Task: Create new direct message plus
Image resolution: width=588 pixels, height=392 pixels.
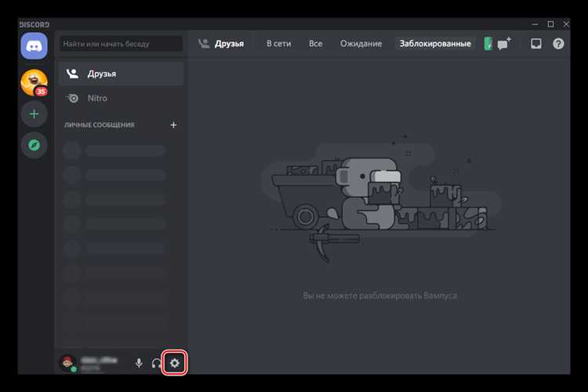Action: click(x=173, y=125)
